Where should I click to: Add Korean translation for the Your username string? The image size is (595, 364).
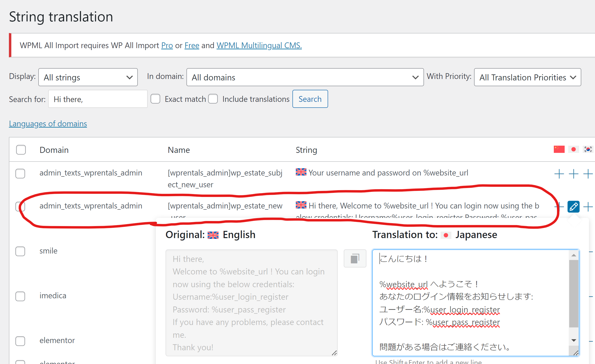[588, 174]
